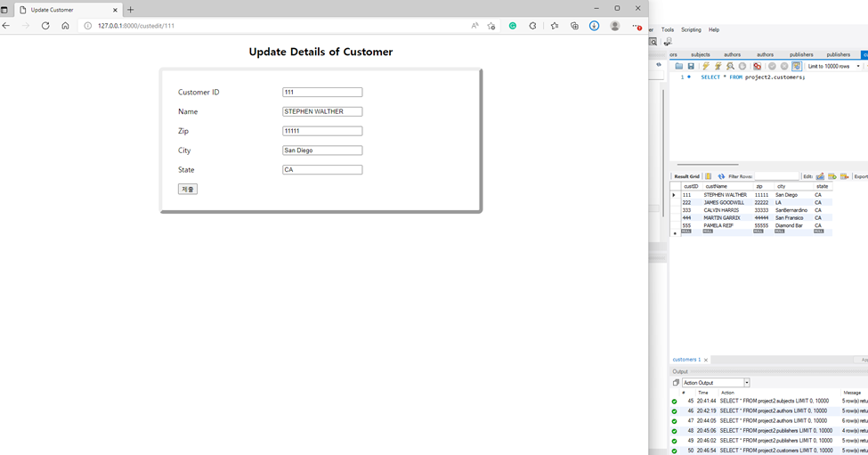868x455 pixels.
Task: Click Delete selected rows icon in Result Grid
Action: tap(844, 176)
